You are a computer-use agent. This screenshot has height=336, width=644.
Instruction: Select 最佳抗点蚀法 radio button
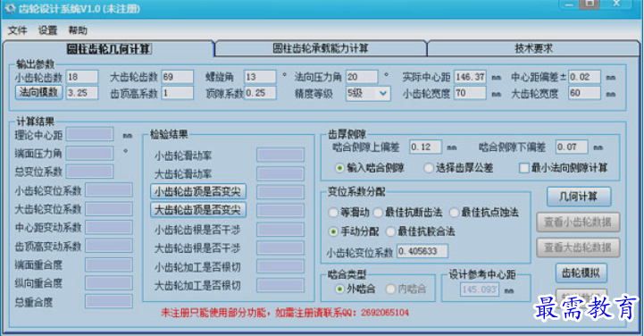454,213
